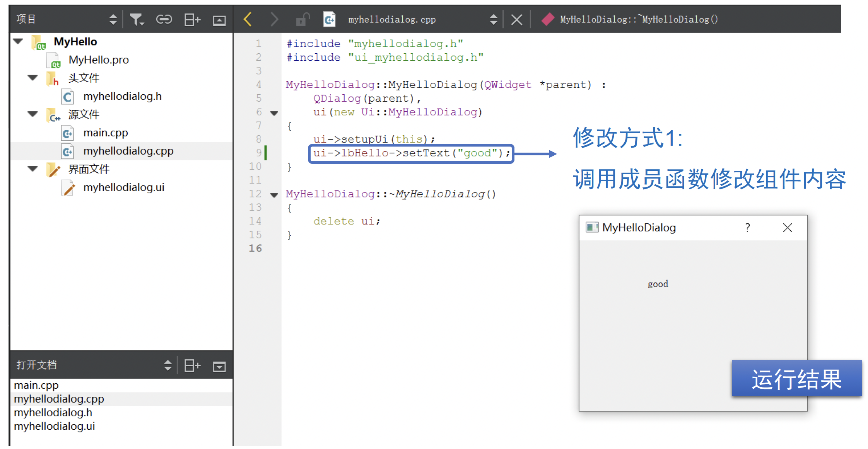Click the ui->setupUi(this) code line
The height and width of the screenshot is (449, 868).
tap(374, 139)
